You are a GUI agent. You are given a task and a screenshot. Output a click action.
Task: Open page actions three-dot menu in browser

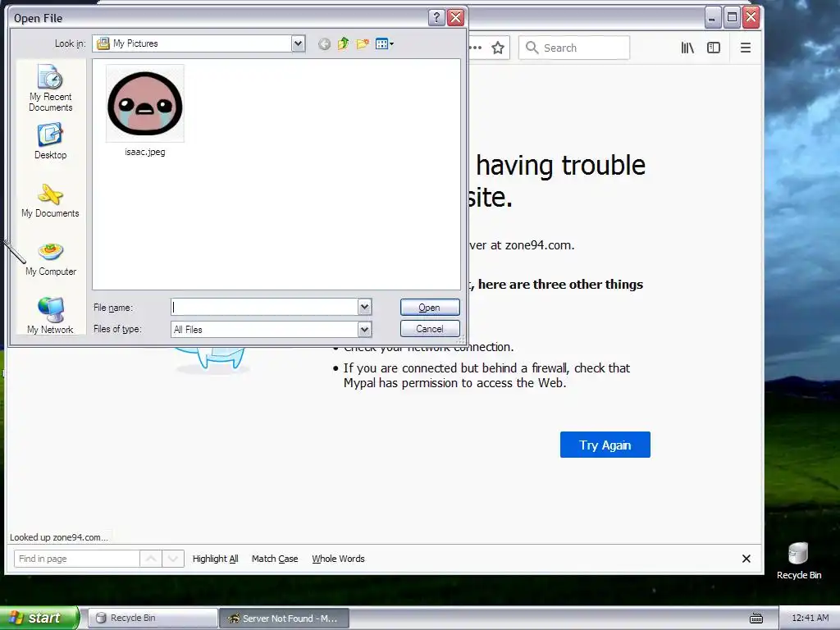[475, 48]
